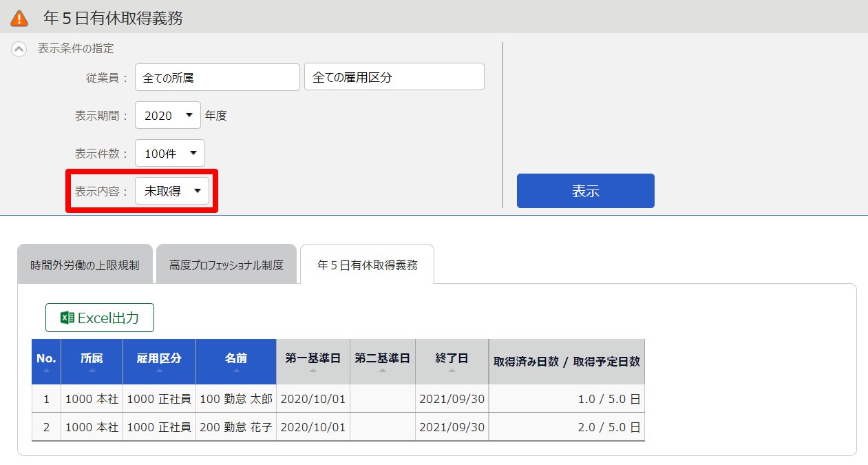Viewport: 868px width, 465px height.
Task: Click the 2.0 / 5.0 日 value cell
Action: click(x=567, y=427)
